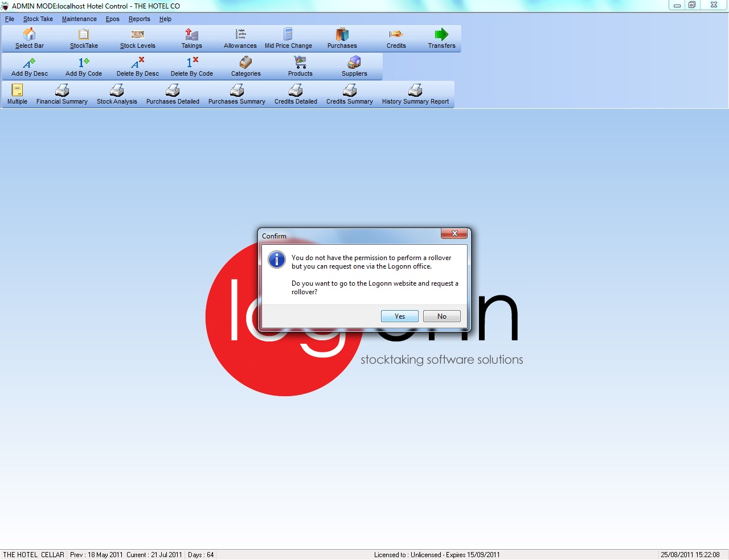729x560 pixels.
Task: Print the Stock Analysis report
Action: tap(117, 94)
